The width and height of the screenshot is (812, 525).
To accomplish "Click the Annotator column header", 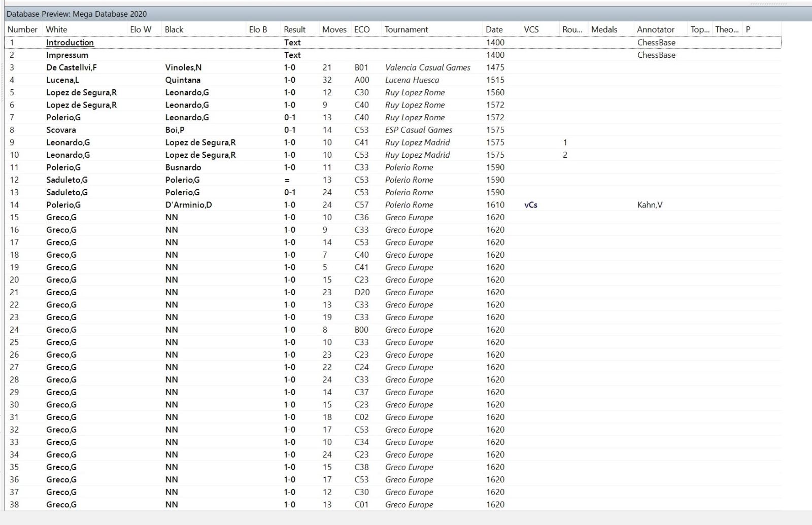I will (x=656, y=29).
